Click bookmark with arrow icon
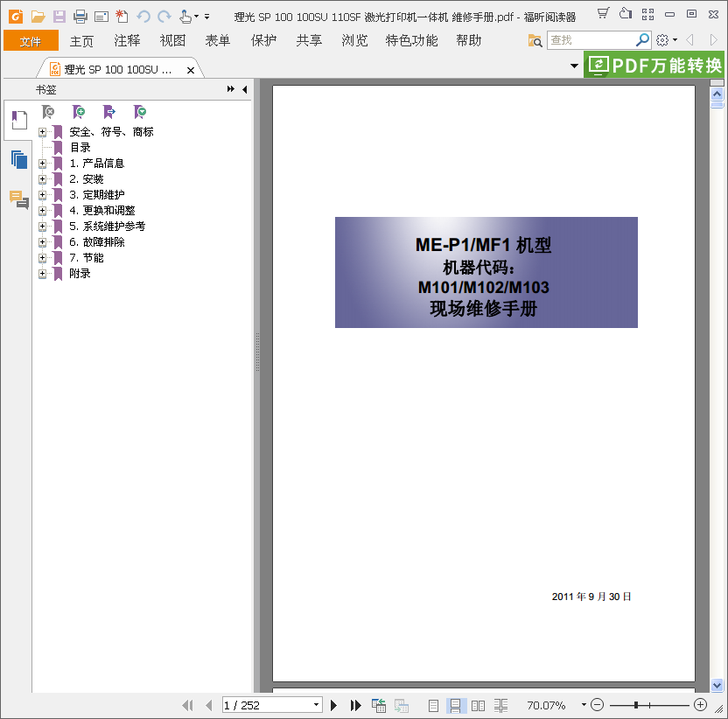 pyautogui.click(x=109, y=112)
